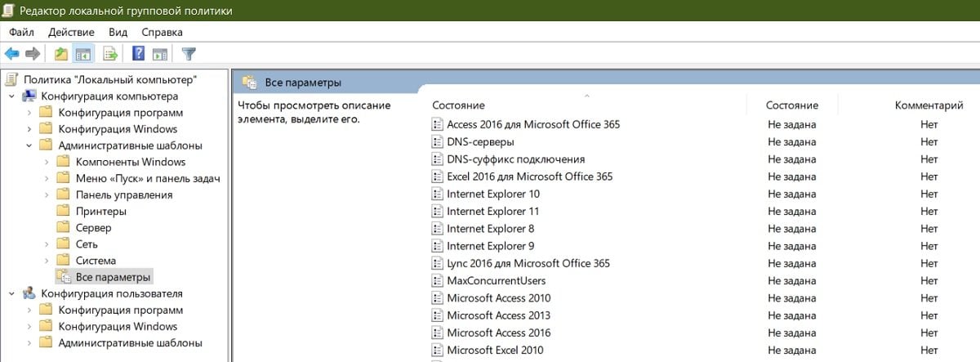980x362 pixels.
Task: Click the icon beside Microsoft Excel 2010
Action: 437,350
